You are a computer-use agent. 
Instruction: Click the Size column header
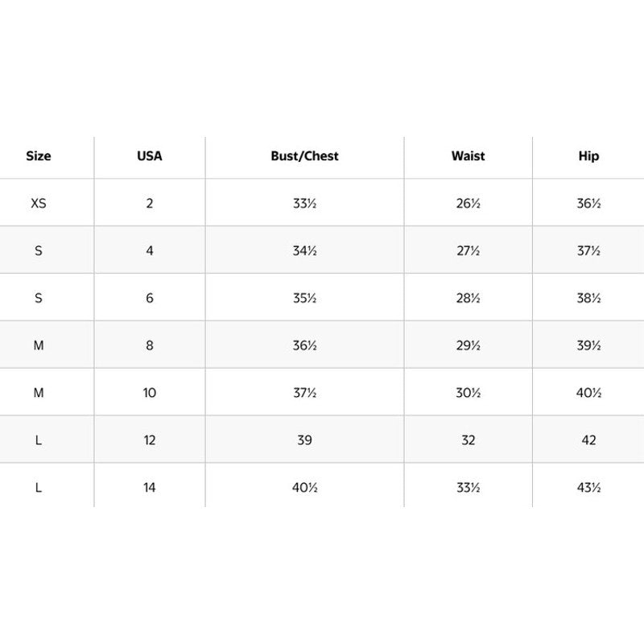38,156
